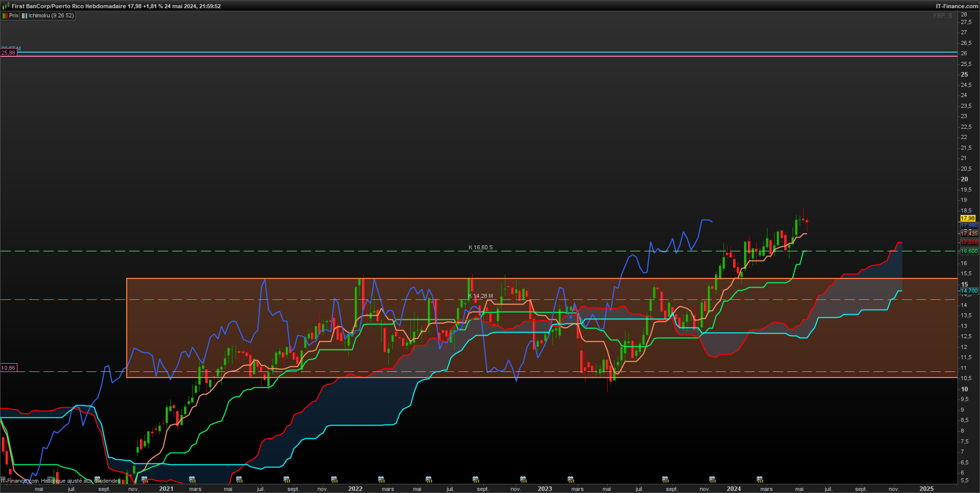Click the event calendar icon above juil. 2021
Viewport: 980px width, 493px height.
tap(239, 479)
